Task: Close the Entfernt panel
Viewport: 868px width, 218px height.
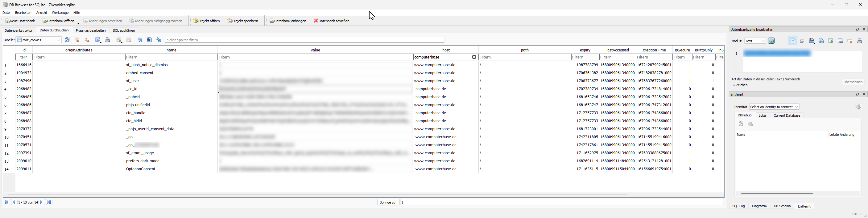Action: pyautogui.click(x=864, y=94)
